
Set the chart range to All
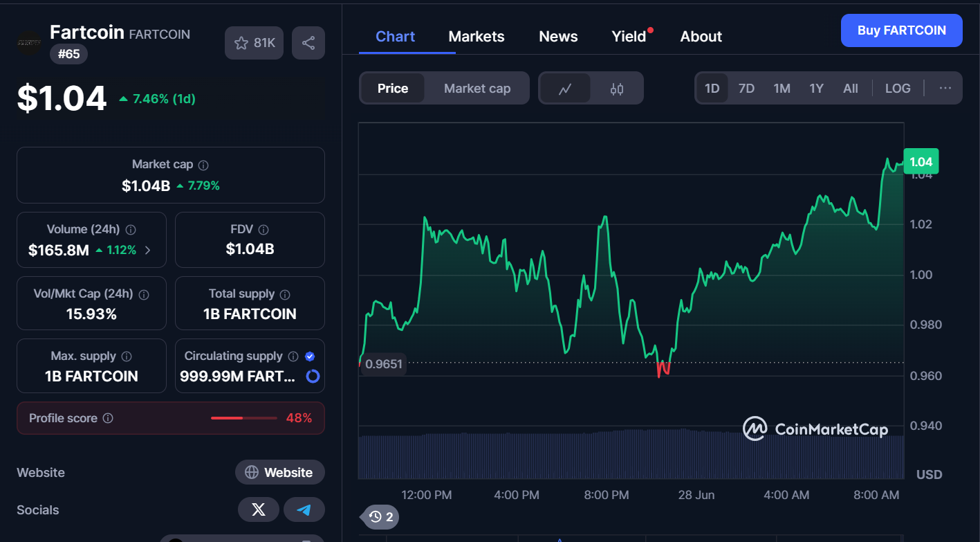point(851,89)
